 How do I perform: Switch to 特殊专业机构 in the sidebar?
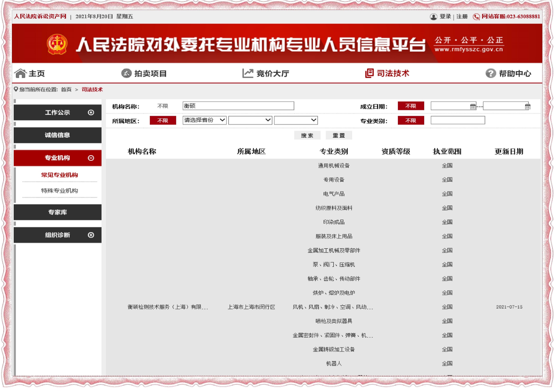(x=59, y=191)
